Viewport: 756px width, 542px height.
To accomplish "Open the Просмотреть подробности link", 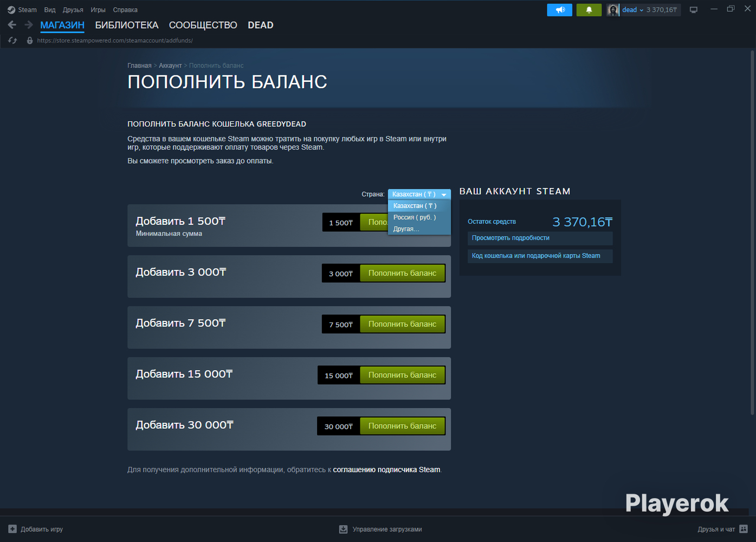I will 511,238.
